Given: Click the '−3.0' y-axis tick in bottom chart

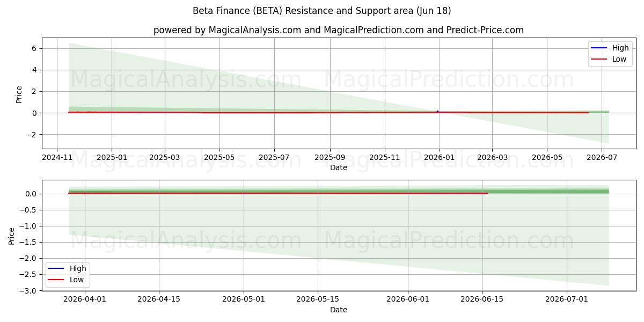Looking at the screenshot, I should click(27, 290).
